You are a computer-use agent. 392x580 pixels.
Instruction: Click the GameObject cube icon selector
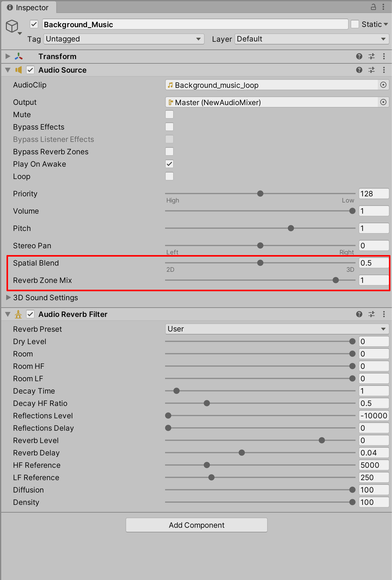(x=12, y=26)
